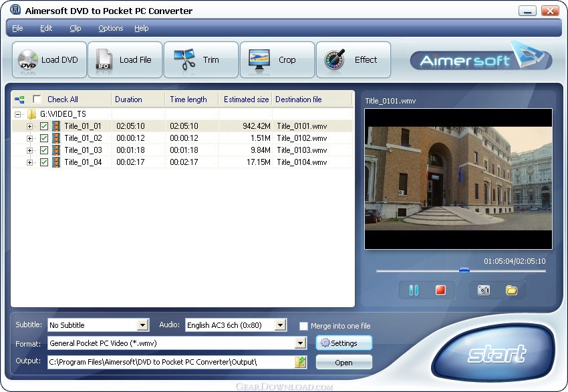Click the Time length column header
The width and height of the screenshot is (568, 392).
click(x=192, y=100)
